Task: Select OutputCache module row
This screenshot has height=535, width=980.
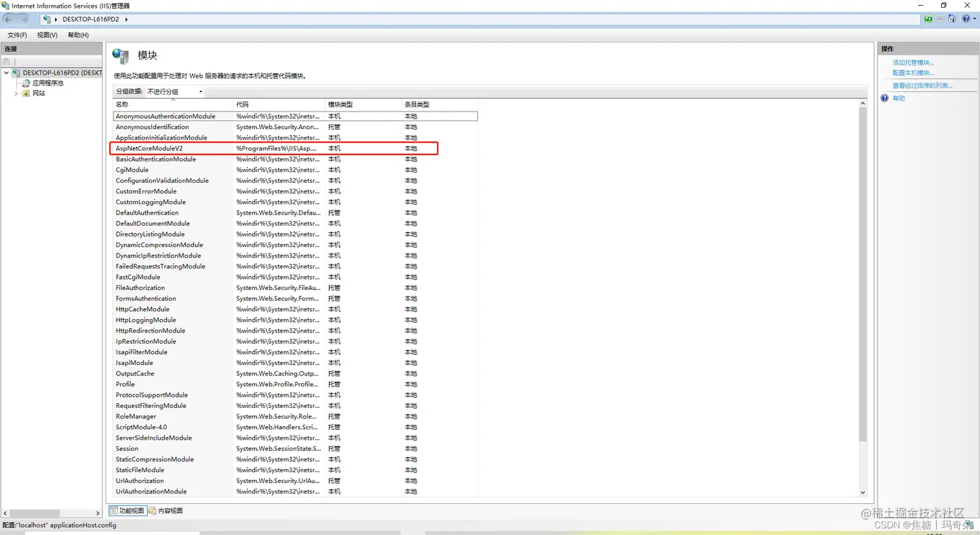Action: (x=296, y=374)
